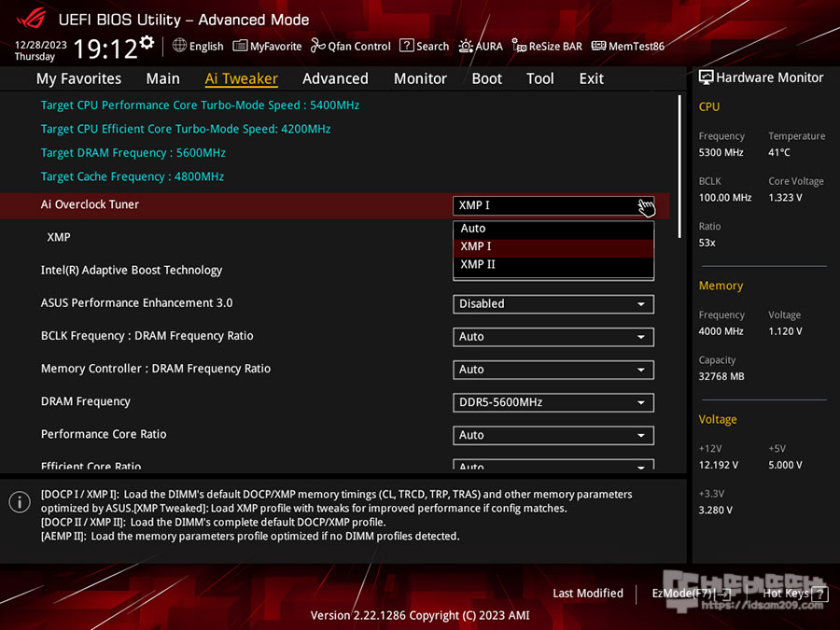Open AURA lighting icon
The width and height of the screenshot is (840, 630).
coord(466,46)
